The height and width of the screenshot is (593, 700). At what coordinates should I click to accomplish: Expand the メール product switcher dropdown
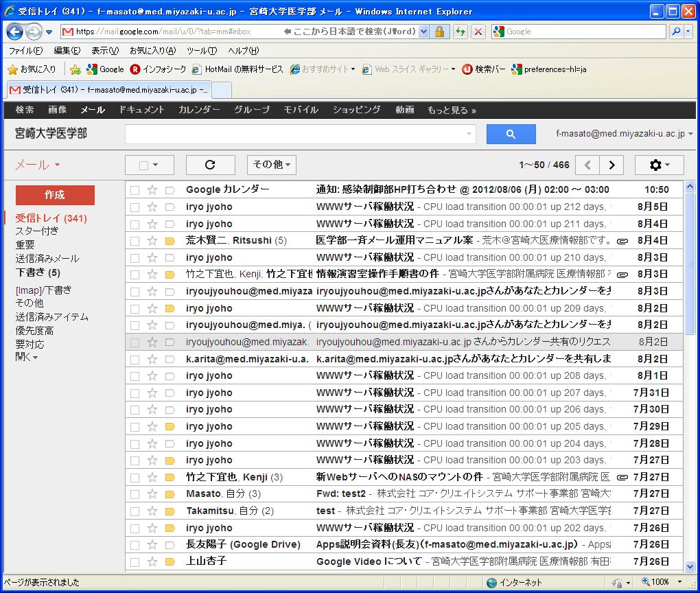38,165
